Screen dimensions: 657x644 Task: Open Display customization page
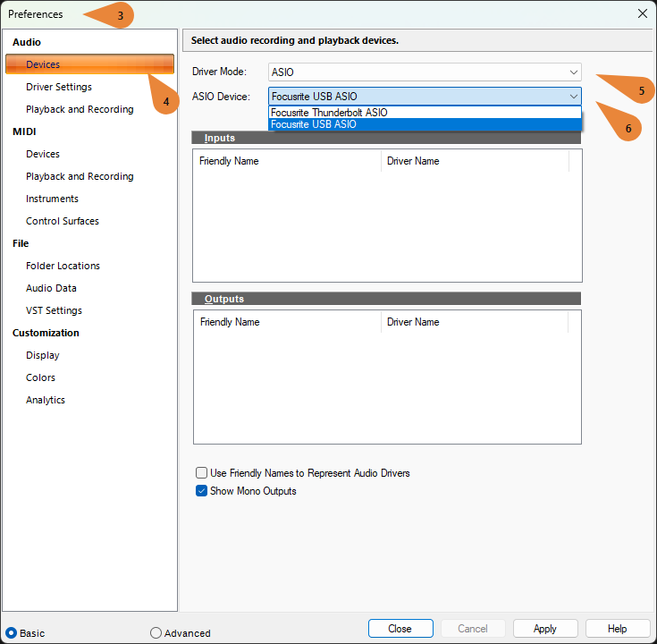point(43,355)
